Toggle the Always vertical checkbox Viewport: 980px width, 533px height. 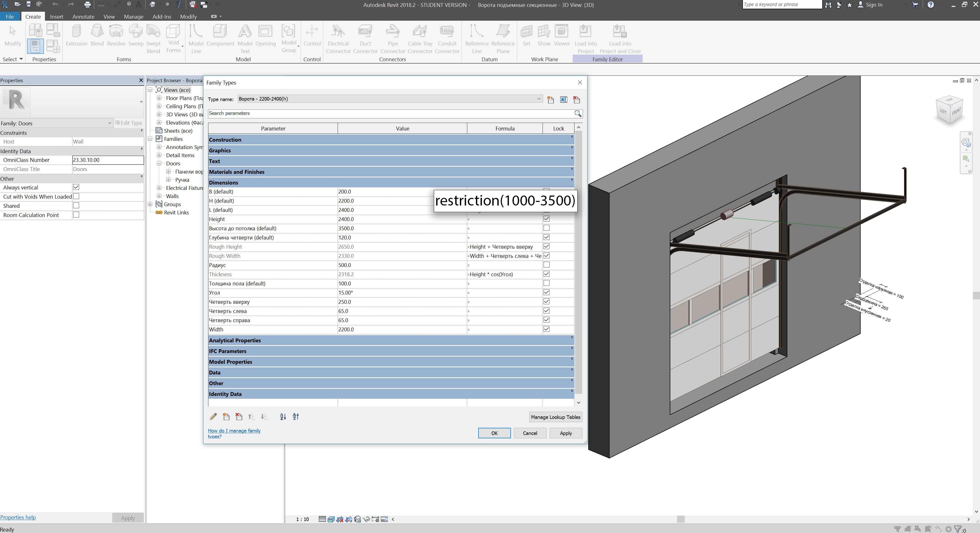(76, 187)
